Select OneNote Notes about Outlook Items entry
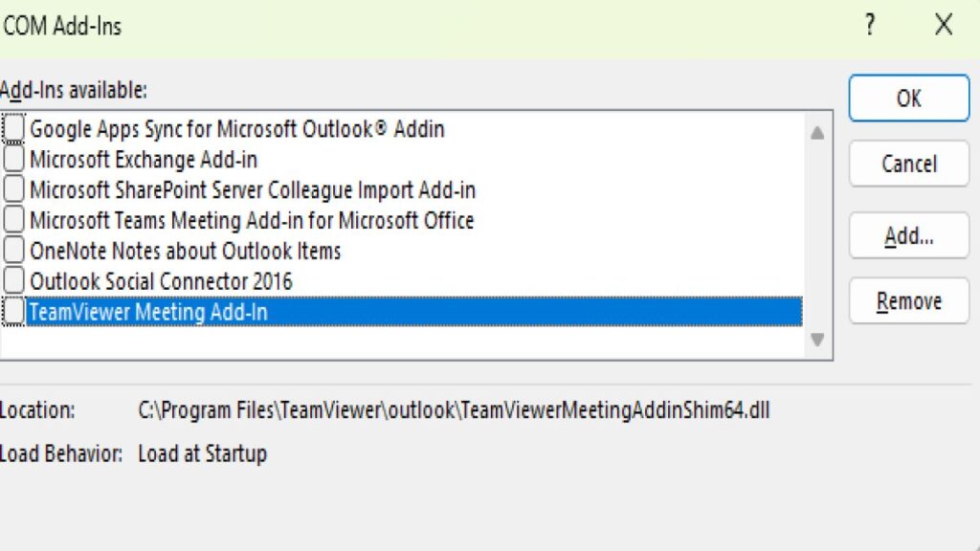The width and height of the screenshot is (980, 551). (186, 251)
